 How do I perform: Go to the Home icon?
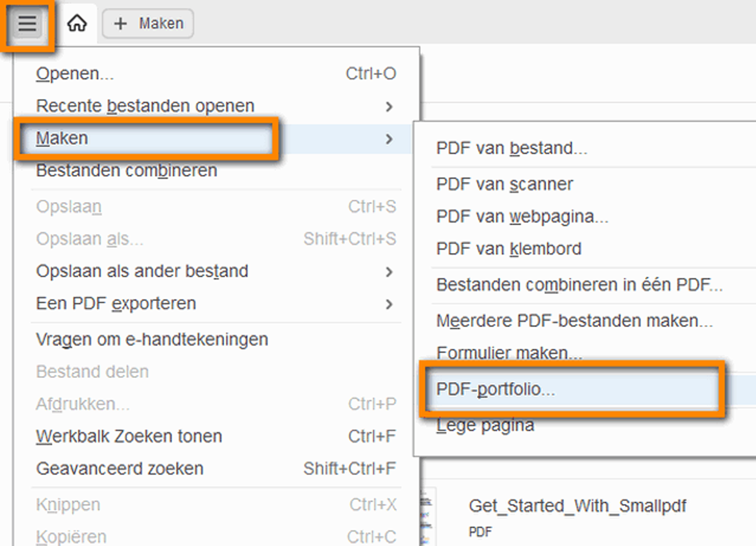point(77,24)
